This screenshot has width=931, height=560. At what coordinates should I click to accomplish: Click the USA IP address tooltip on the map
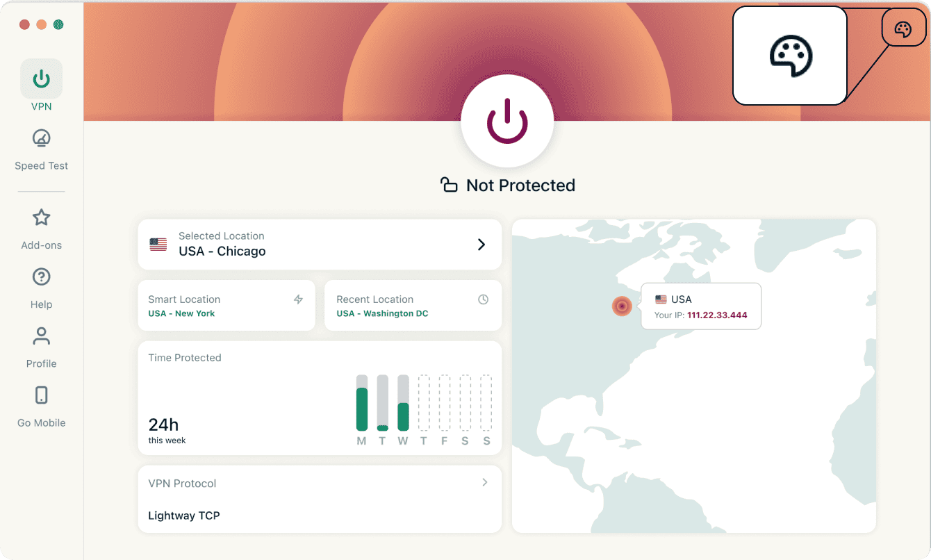(x=701, y=306)
